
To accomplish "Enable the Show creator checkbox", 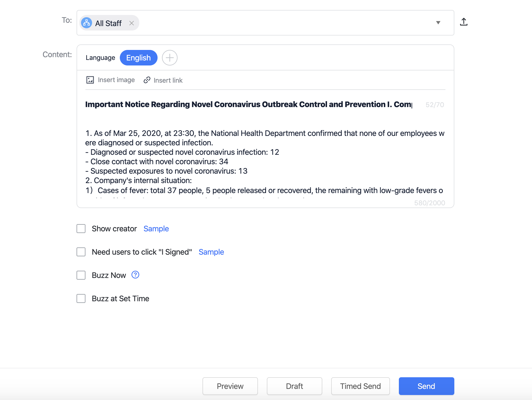I will 81,229.
